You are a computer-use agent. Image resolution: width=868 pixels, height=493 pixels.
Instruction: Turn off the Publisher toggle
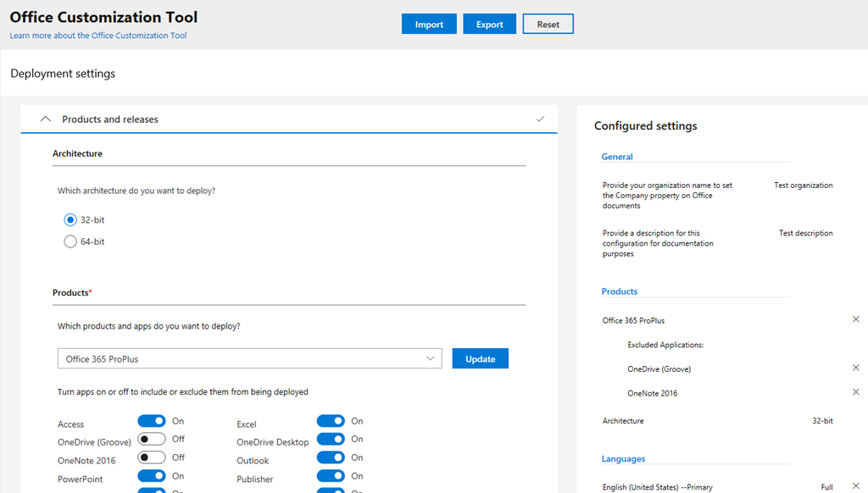click(331, 476)
